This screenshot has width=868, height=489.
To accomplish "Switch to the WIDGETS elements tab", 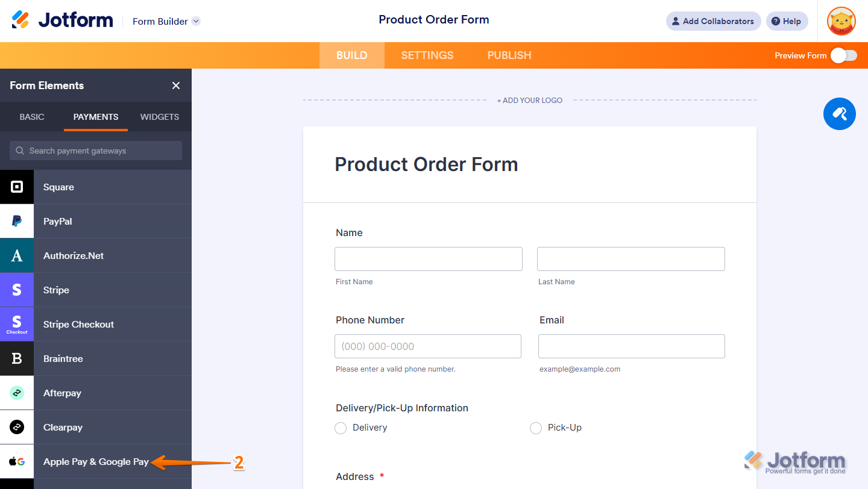I will point(159,117).
